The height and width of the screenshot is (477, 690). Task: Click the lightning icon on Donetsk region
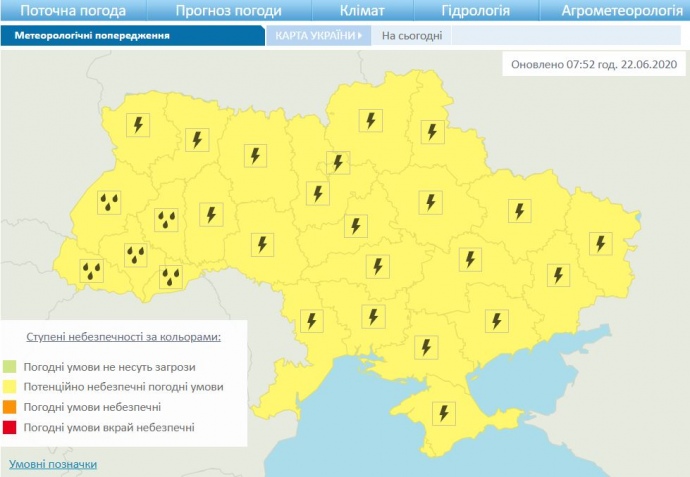tap(558, 274)
